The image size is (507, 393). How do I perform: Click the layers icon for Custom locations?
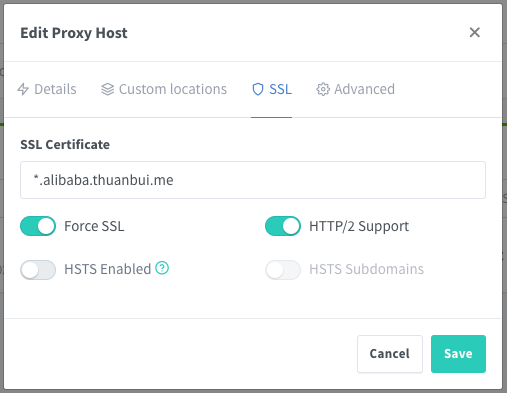108,89
